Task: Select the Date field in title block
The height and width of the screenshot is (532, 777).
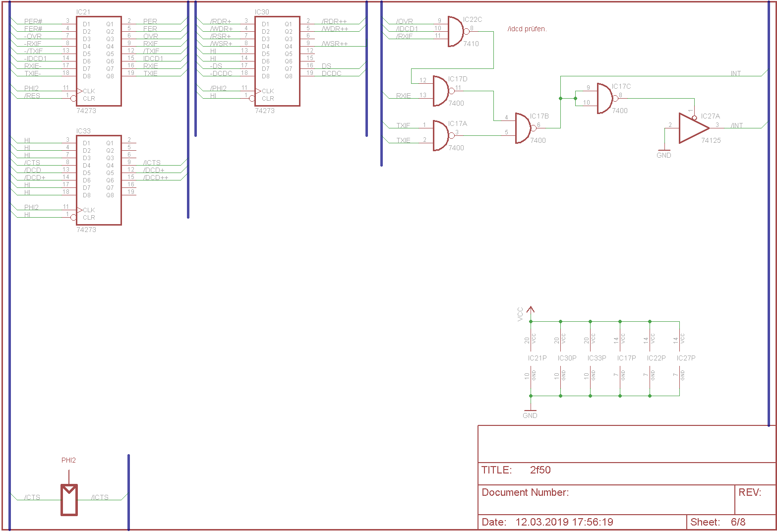Action: [547, 522]
